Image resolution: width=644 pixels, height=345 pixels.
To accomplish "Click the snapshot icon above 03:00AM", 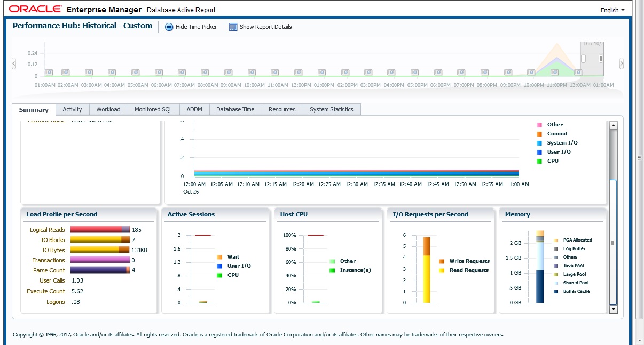I will [89, 72].
